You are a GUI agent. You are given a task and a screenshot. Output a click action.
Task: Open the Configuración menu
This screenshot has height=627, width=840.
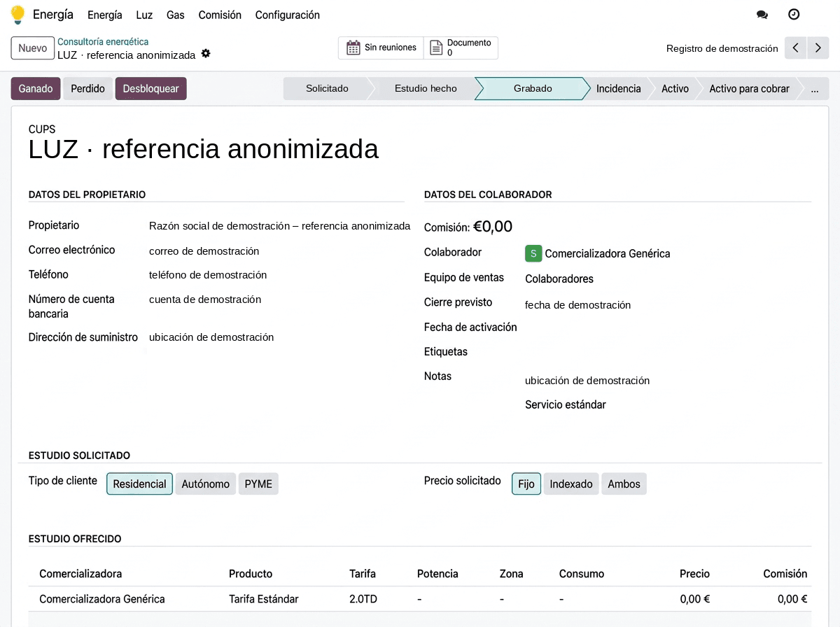point(288,15)
